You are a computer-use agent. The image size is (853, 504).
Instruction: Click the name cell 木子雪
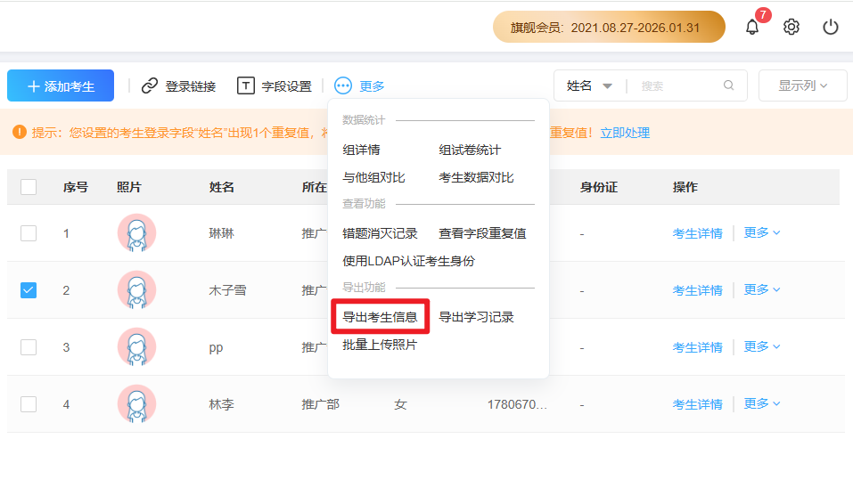227,290
